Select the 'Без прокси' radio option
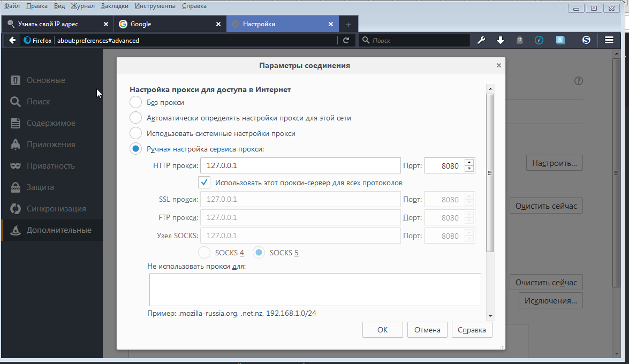Screen dimensions: 629x364 (x=136, y=102)
